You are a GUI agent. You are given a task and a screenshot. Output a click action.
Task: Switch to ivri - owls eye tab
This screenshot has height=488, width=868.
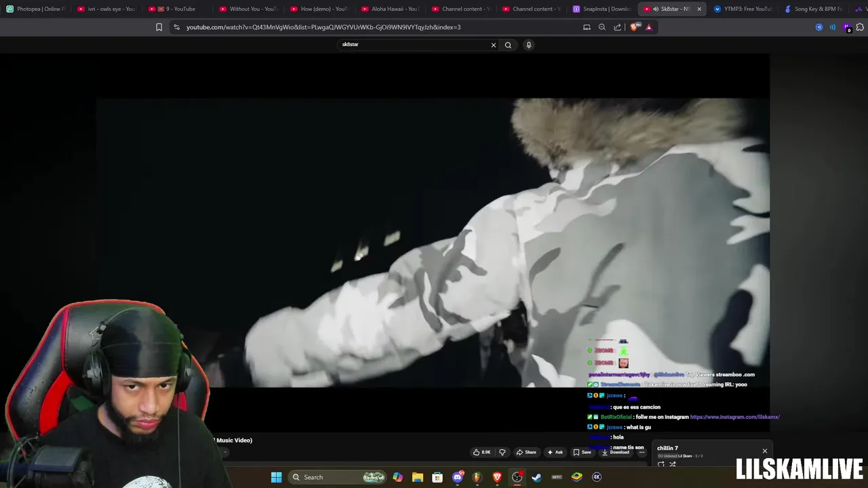[106, 9]
